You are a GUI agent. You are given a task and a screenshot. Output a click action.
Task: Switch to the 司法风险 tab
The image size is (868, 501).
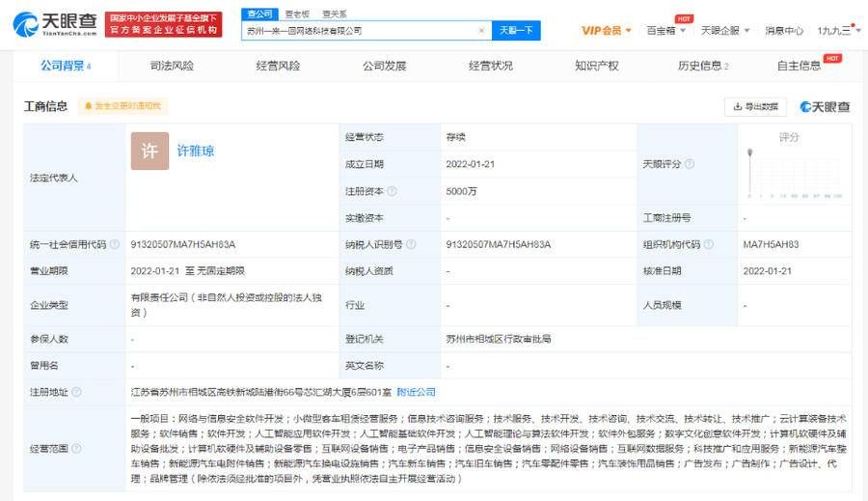pyautogui.click(x=172, y=66)
